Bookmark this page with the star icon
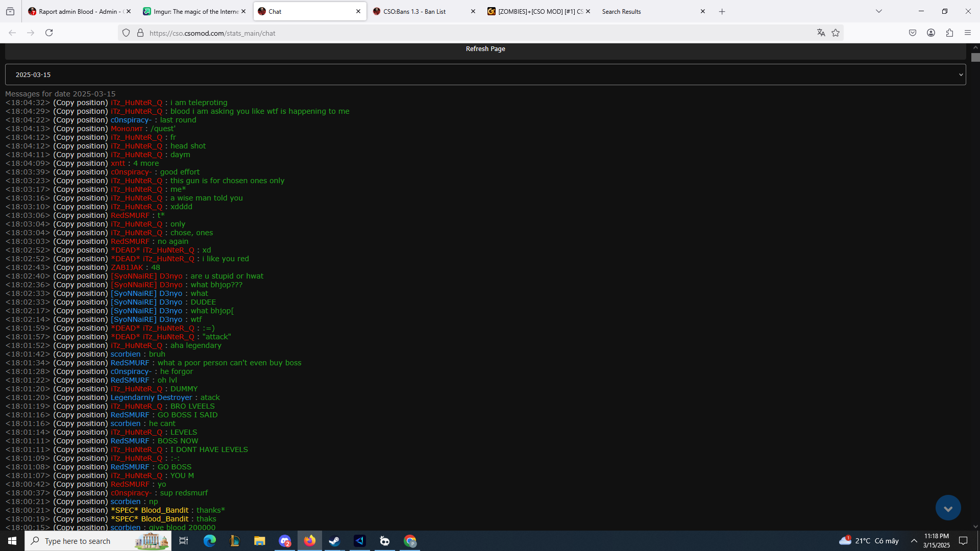 tap(836, 33)
